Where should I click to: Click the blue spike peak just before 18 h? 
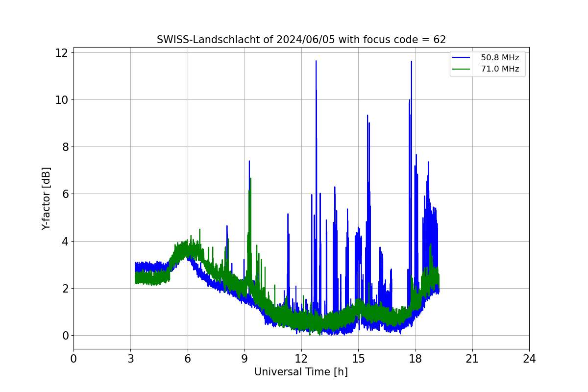[x=411, y=62]
